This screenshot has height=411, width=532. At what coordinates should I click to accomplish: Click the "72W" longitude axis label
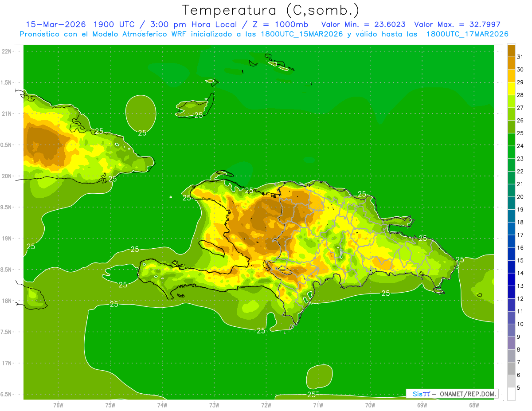click(x=266, y=405)
